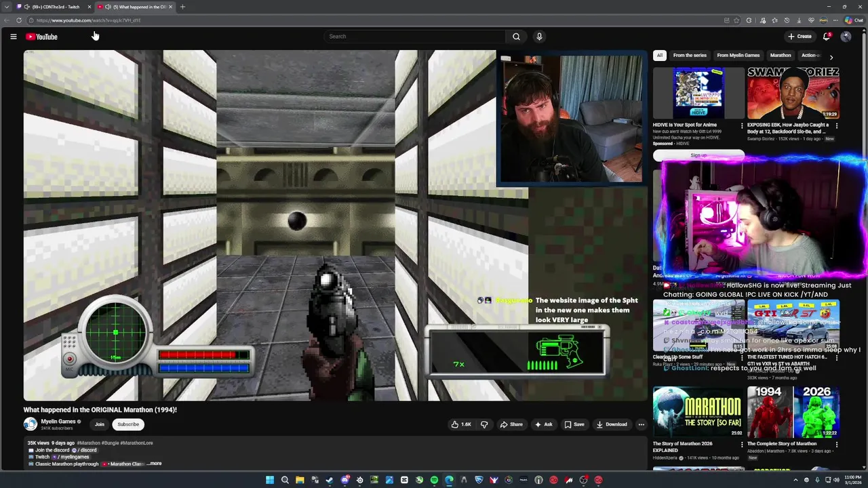The image size is (868, 488).
Task: Open EXPOSING EBK video thumbnail
Action: [793, 92]
